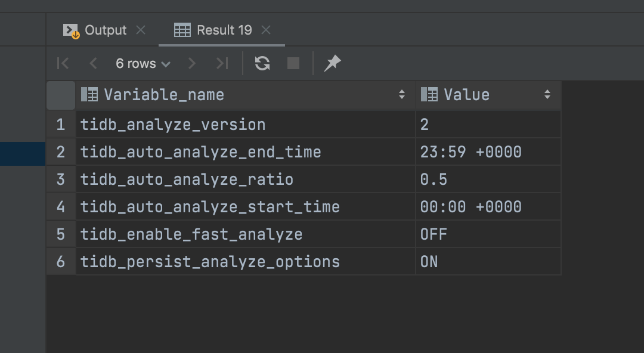Pin the Result 19 tab
The height and width of the screenshot is (353, 644).
(x=332, y=63)
